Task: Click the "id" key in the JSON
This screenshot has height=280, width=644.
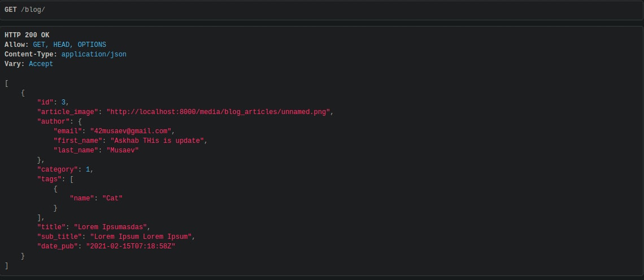Action: pos(45,102)
